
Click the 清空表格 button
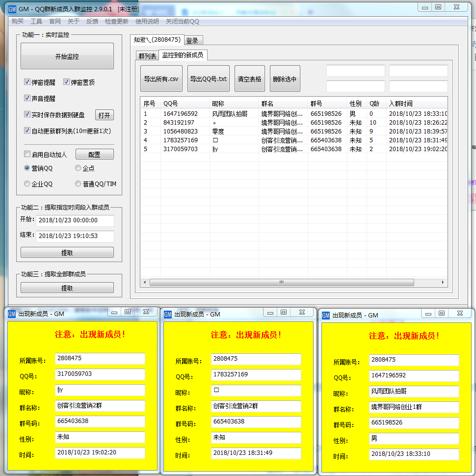click(249, 79)
